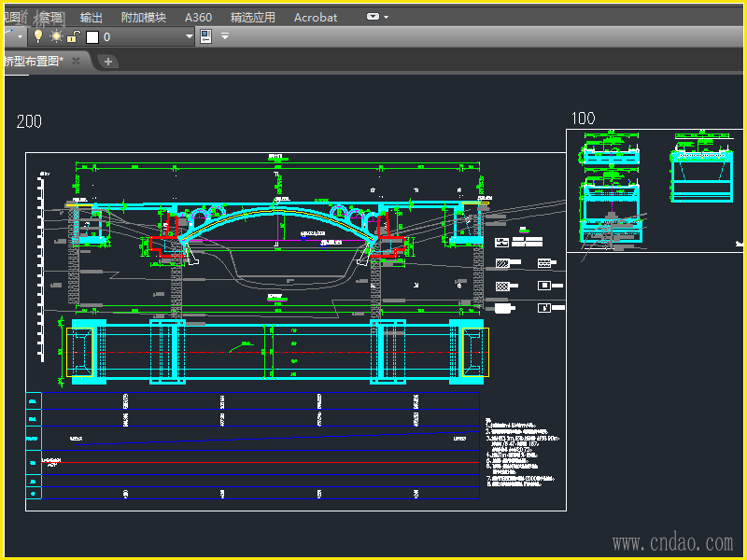Open the toolbar customize arrow
The width and height of the screenshot is (747, 560).
click(225, 36)
